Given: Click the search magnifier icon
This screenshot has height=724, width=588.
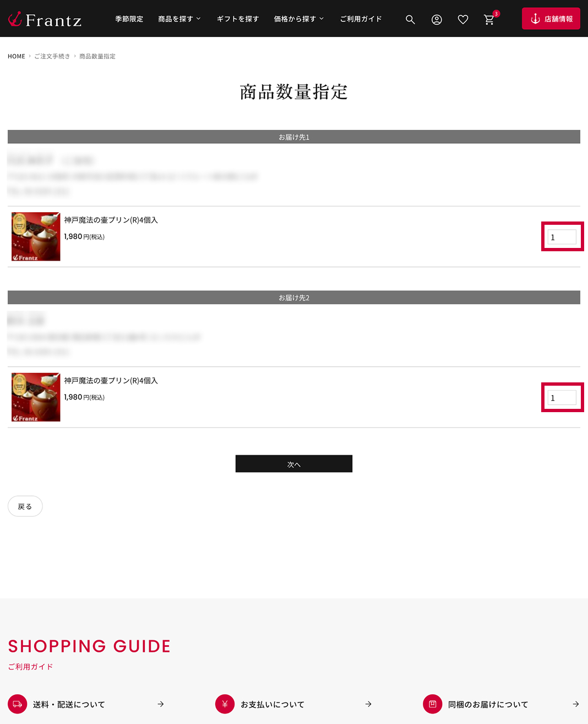Looking at the screenshot, I should pos(410,20).
